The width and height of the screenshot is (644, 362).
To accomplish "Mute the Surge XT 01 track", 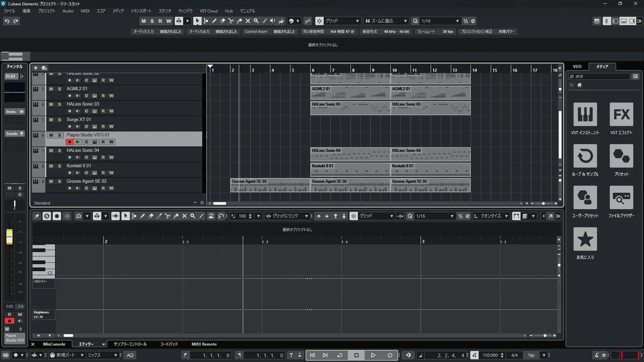I will pos(51,120).
